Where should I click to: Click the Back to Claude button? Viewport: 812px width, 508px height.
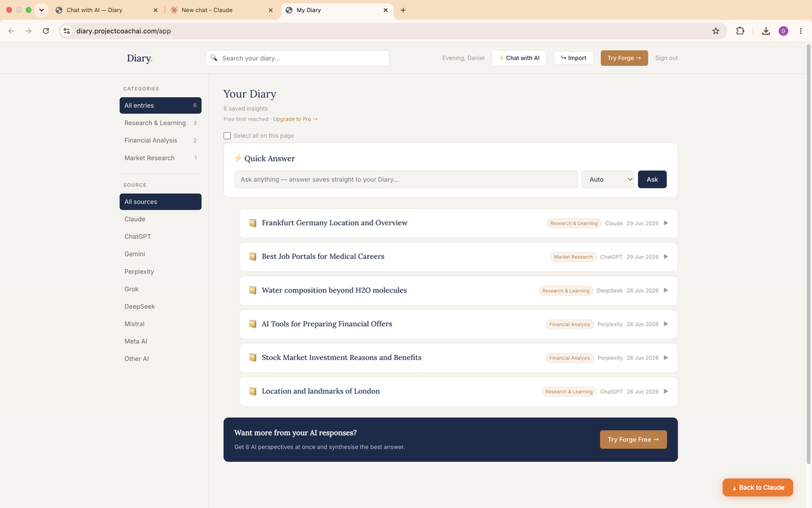757,488
